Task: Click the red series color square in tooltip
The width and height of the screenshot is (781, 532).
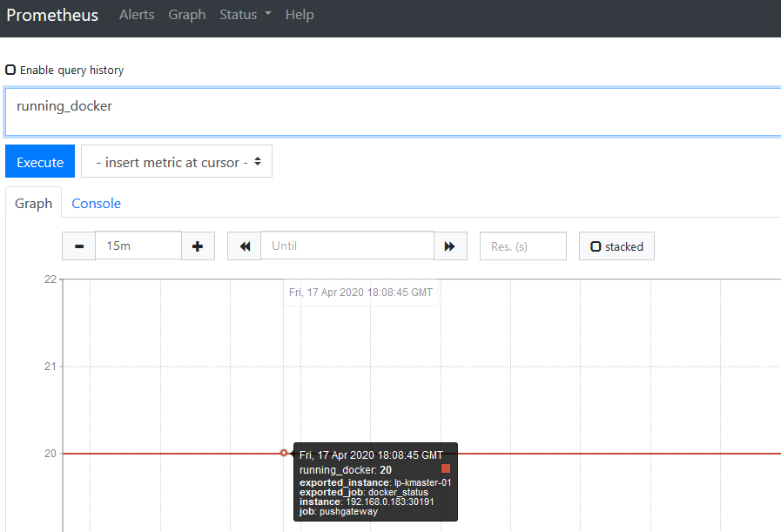Action: (446, 468)
